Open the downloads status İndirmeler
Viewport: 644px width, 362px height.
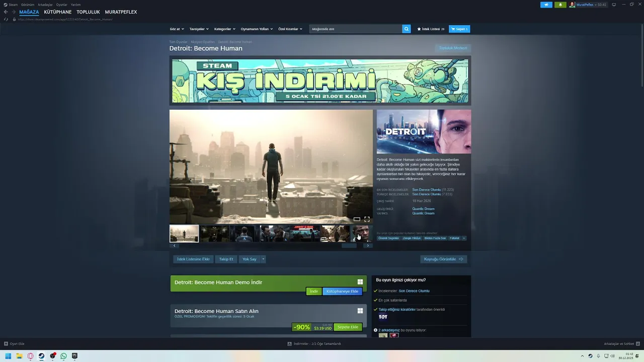pos(314,344)
